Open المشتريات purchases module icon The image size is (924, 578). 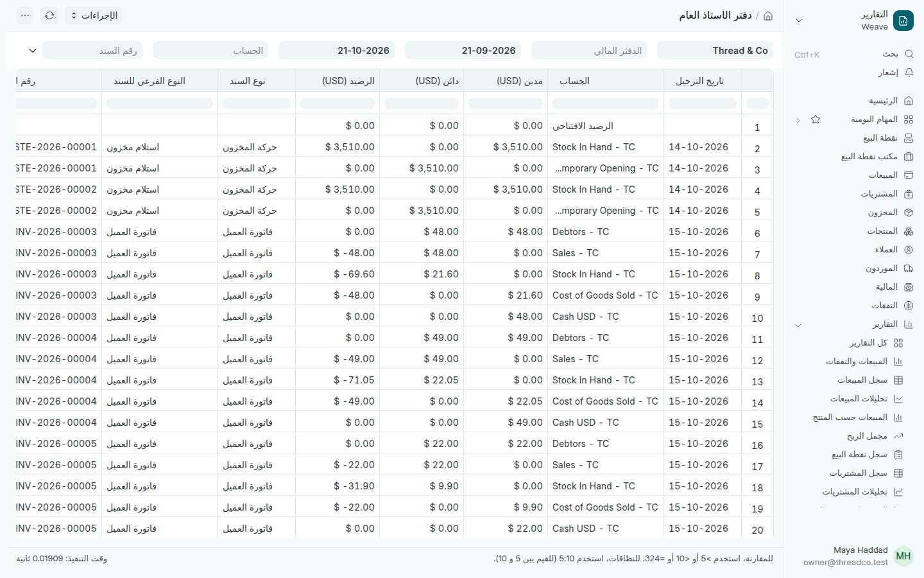pos(909,194)
